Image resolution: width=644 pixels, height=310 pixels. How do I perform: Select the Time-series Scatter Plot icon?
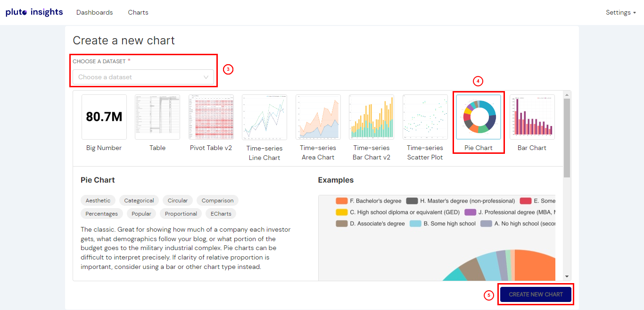pos(425,117)
